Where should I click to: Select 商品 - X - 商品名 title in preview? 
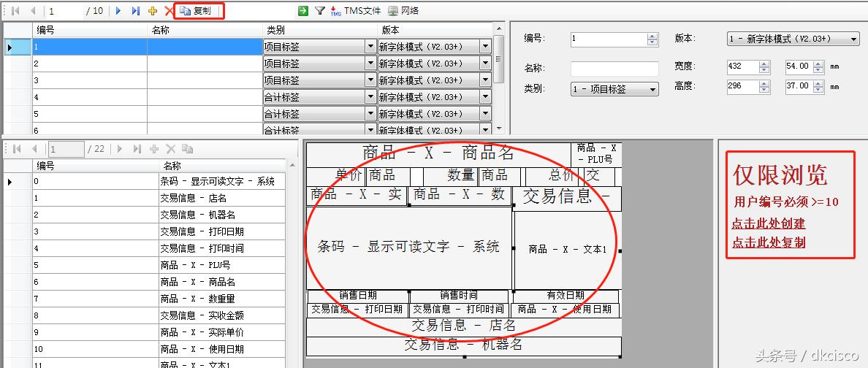point(438,154)
